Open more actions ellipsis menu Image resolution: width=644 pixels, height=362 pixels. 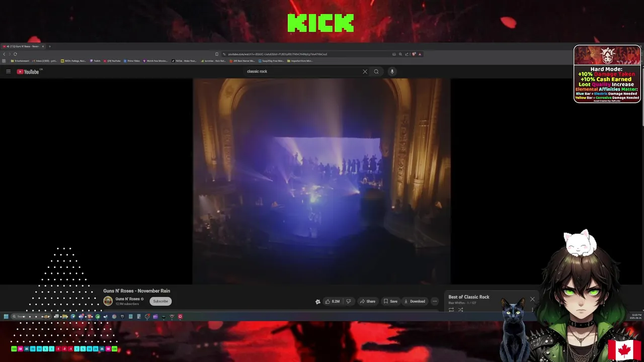coord(435,301)
